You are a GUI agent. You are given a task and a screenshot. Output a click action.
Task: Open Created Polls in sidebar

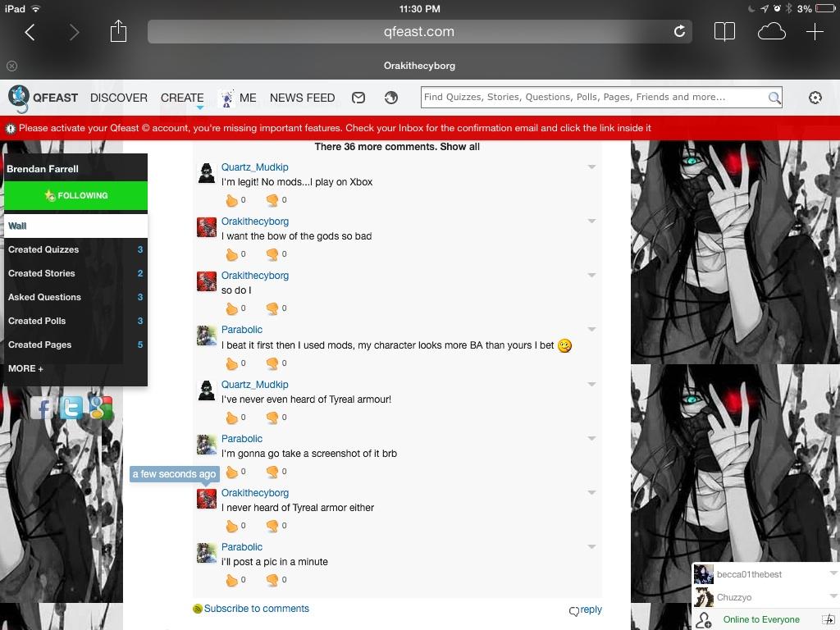[75, 321]
